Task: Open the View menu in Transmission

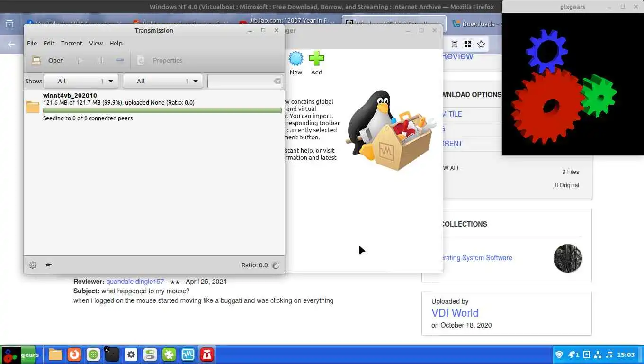Action: coord(96,43)
